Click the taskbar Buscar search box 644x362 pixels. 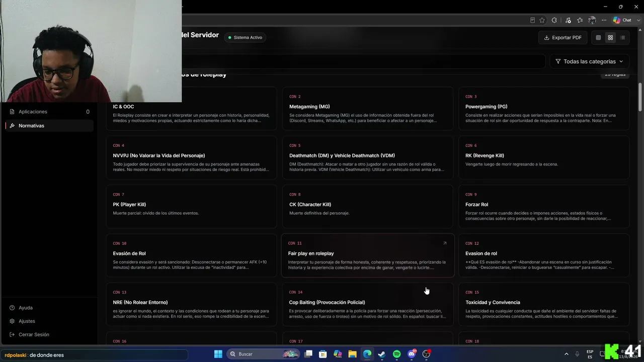point(264,354)
